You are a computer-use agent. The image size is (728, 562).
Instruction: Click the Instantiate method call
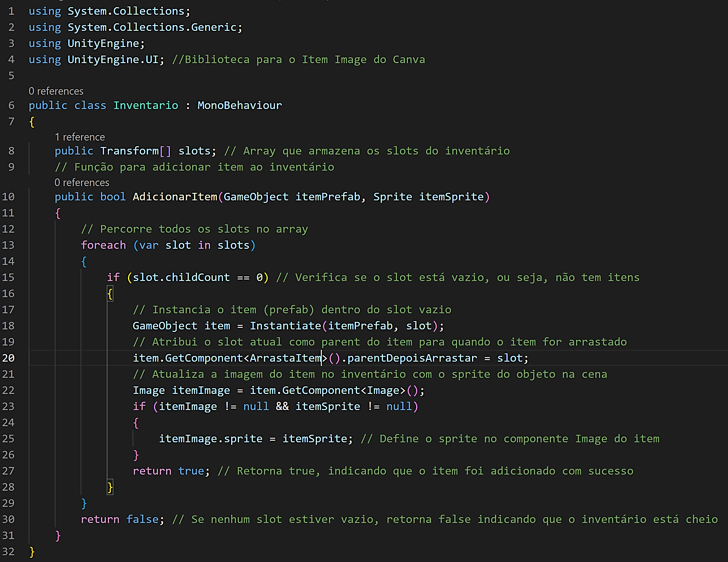(x=285, y=326)
